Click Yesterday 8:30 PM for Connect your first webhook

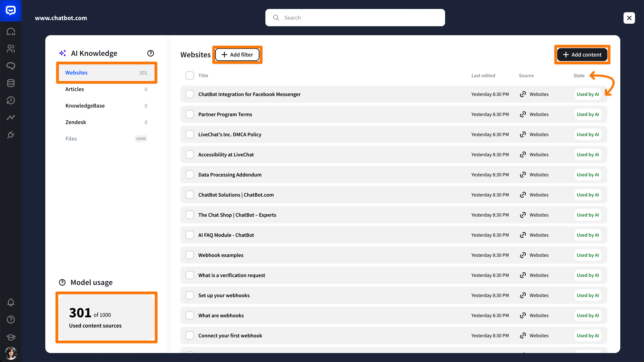tap(490, 336)
